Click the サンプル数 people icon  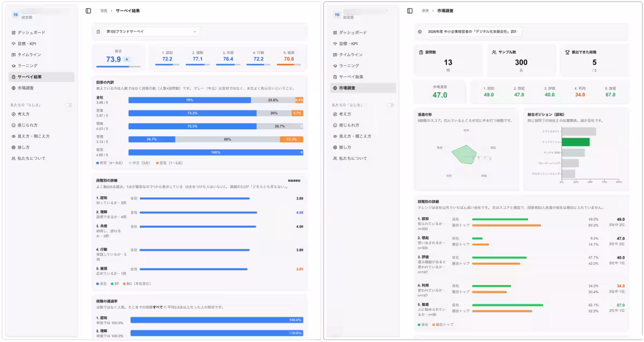pos(494,52)
